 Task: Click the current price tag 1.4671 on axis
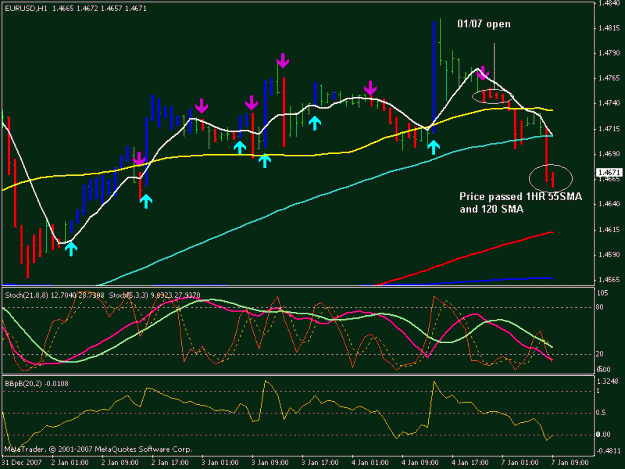click(x=609, y=173)
